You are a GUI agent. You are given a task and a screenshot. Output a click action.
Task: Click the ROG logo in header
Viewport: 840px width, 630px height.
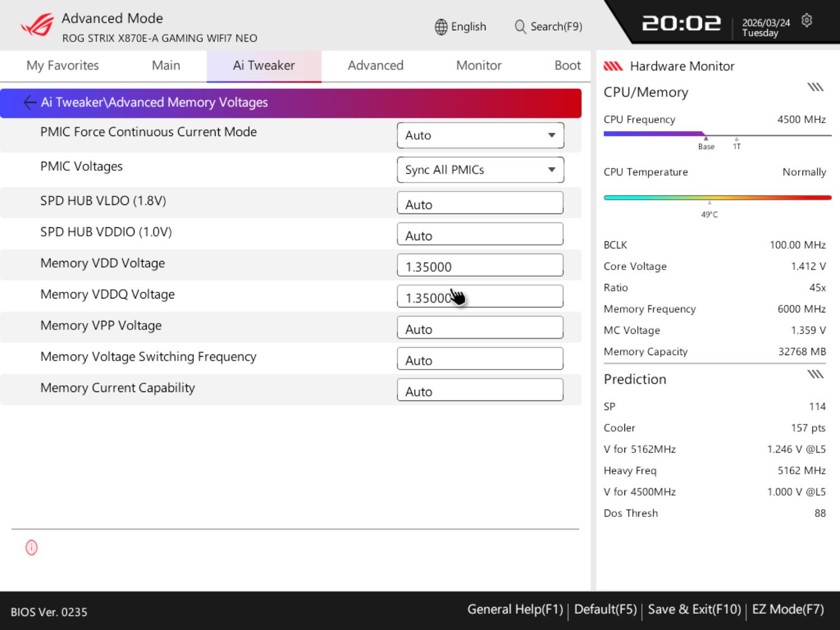coord(37,25)
